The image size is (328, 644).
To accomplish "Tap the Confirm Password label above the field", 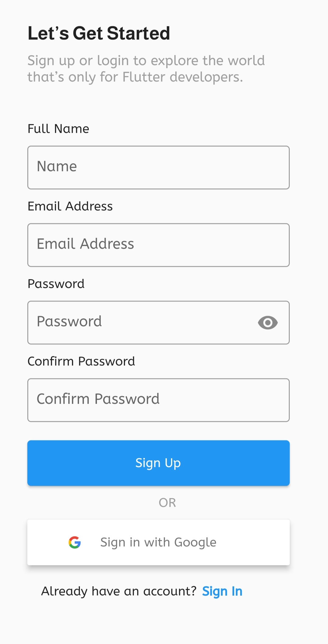I will click(81, 361).
